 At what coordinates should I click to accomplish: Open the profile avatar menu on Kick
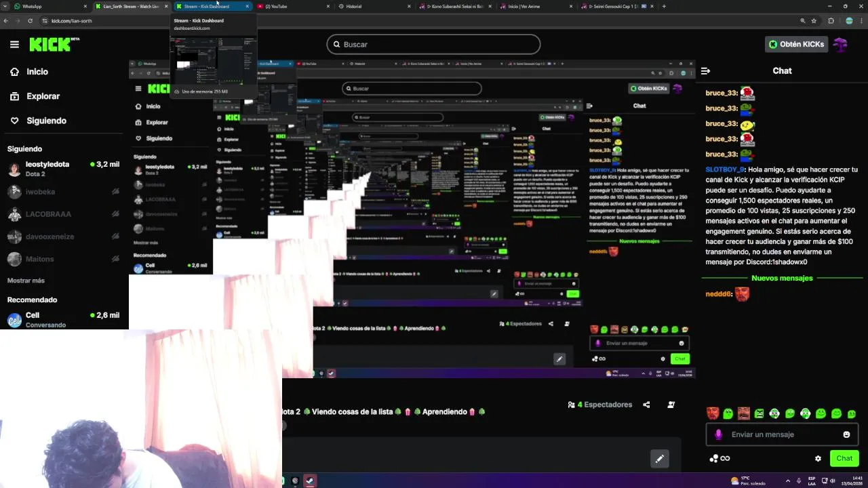pyautogui.click(x=841, y=44)
